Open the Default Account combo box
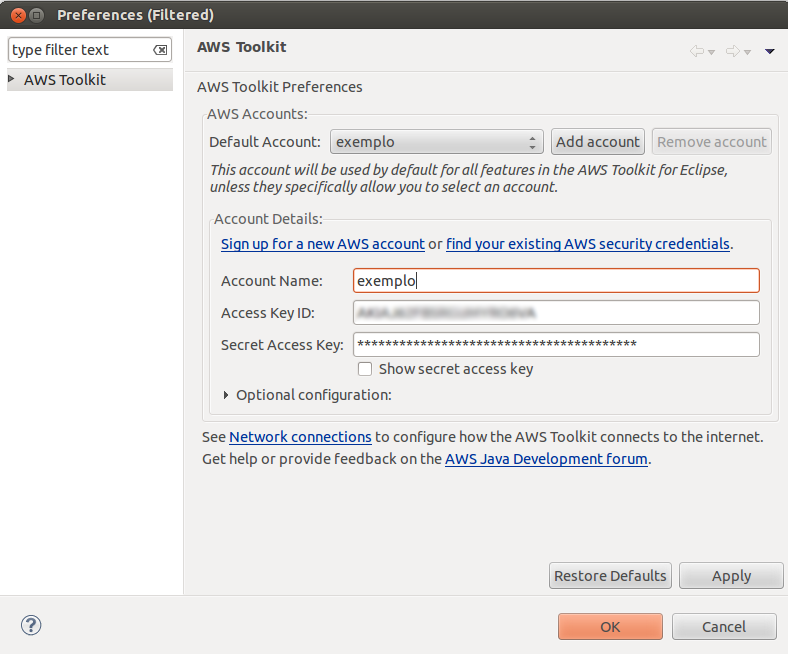Image resolution: width=788 pixels, height=654 pixels. [436, 142]
